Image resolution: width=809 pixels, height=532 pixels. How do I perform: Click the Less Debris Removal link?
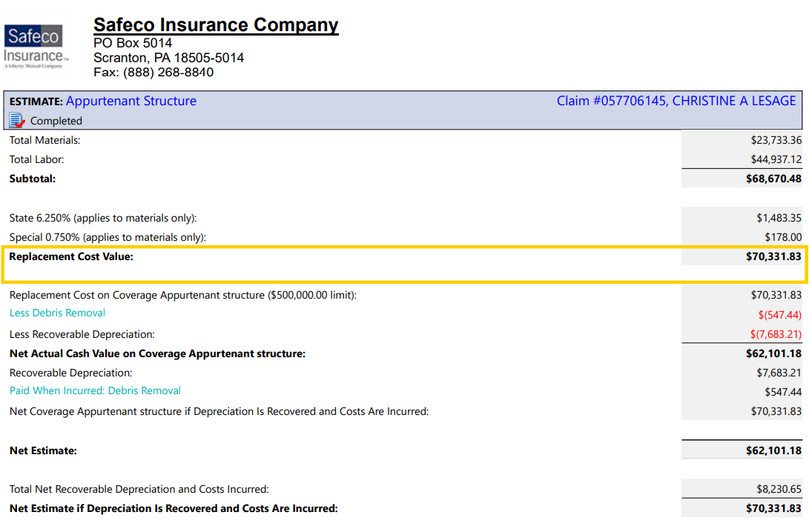pos(57,313)
